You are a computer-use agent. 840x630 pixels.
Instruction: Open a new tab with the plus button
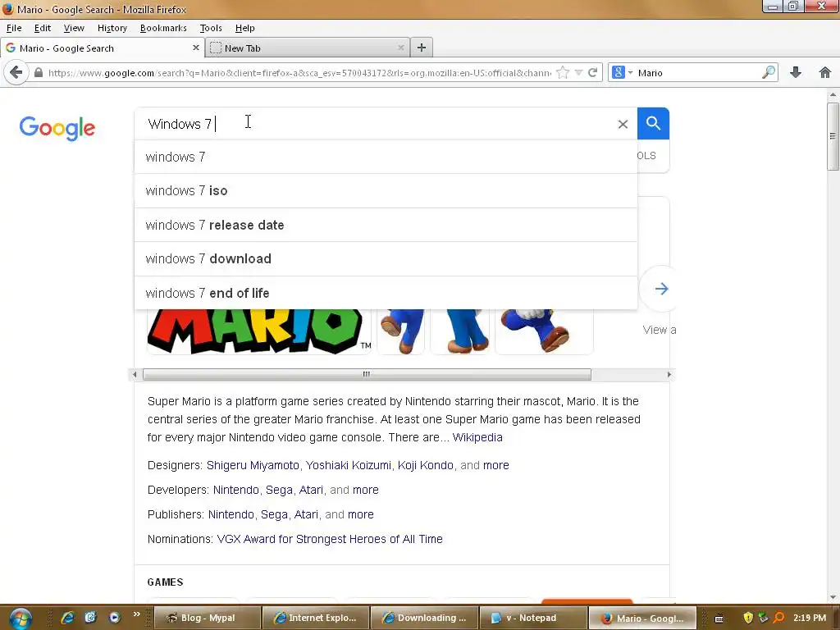(x=422, y=48)
